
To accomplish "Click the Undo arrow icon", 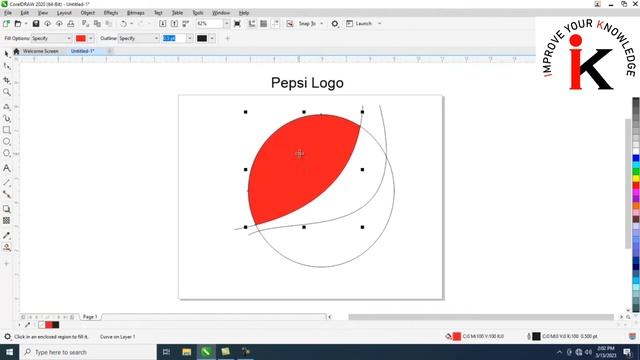I will (123, 24).
